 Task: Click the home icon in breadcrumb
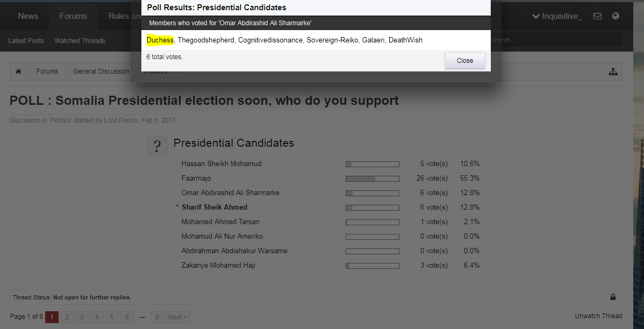tap(18, 71)
